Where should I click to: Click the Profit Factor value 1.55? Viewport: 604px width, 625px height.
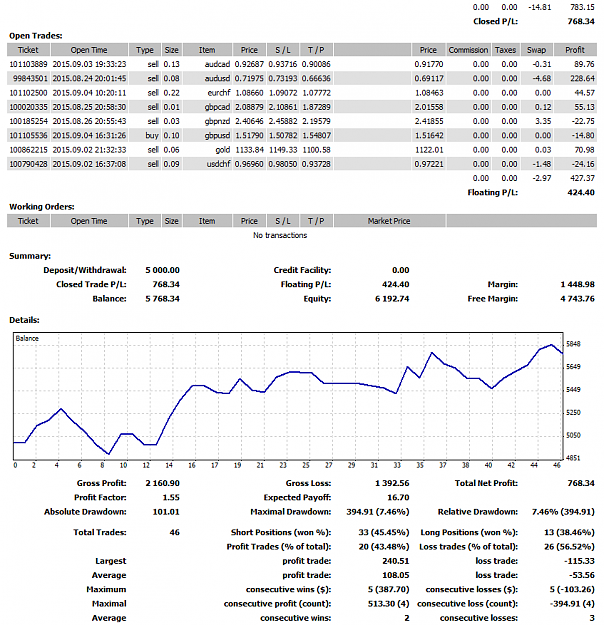pos(171,498)
